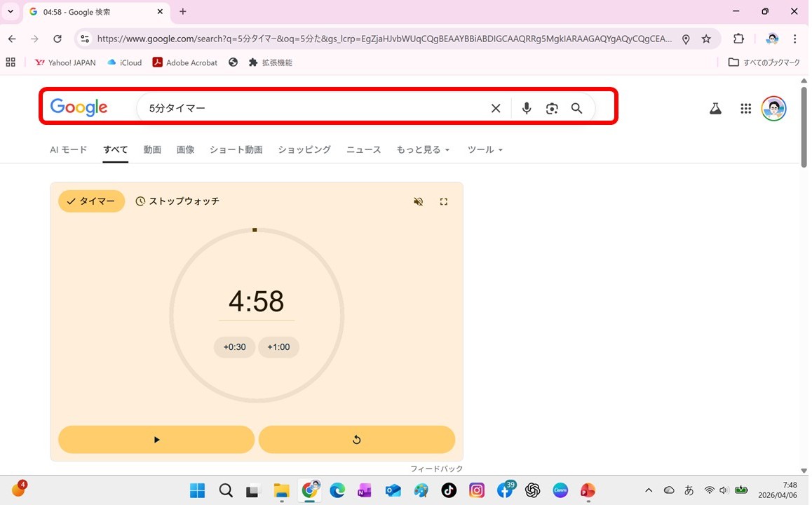Viewport: 812px width, 505px height.
Task: Click the 4:58 timer display
Action: [256, 302]
